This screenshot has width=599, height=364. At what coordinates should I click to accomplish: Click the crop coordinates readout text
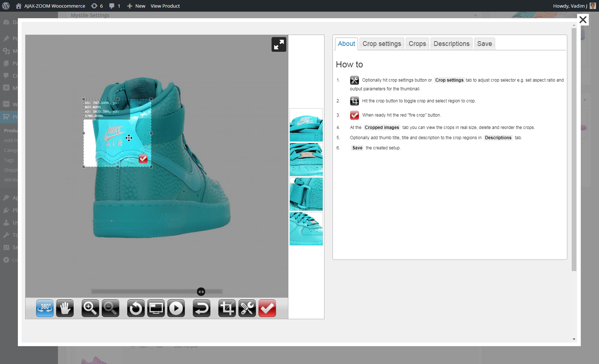[x=102, y=109]
